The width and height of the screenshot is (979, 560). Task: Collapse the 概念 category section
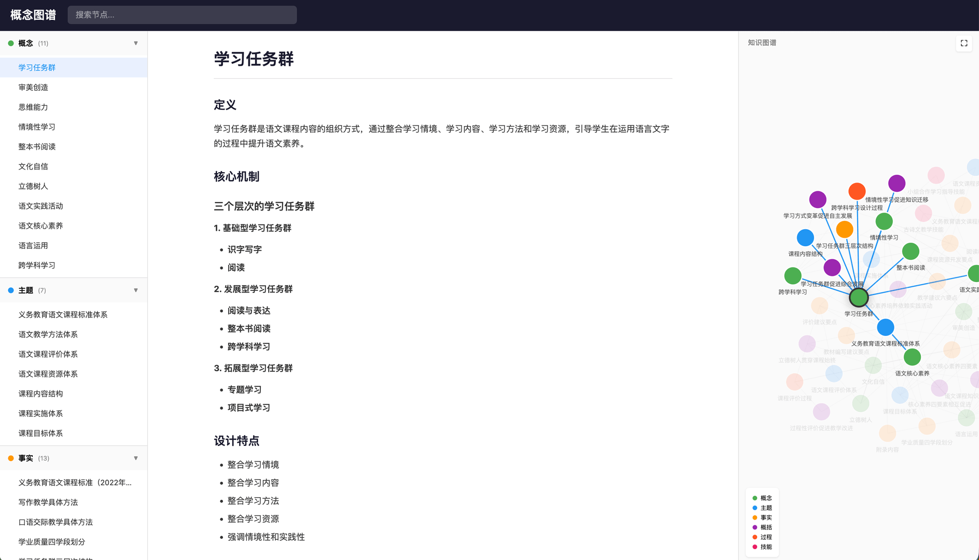pyautogui.click(x=136, y=43)
